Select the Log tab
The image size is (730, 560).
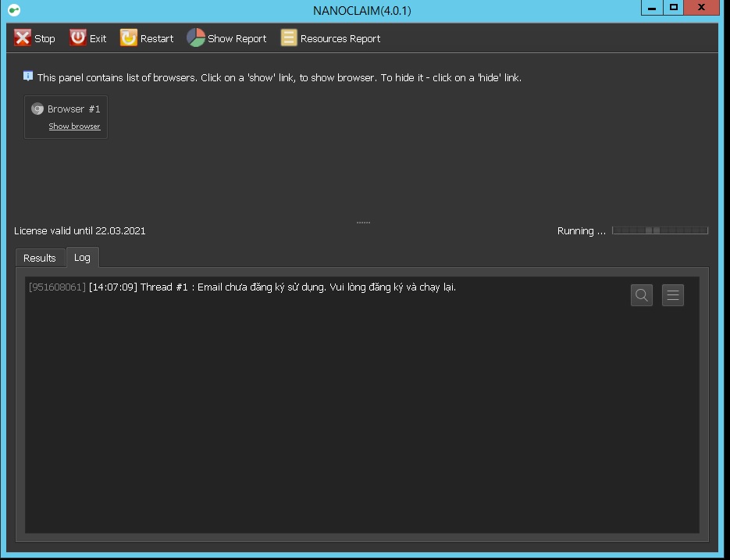pyautogui.click(x=83, y=257)
